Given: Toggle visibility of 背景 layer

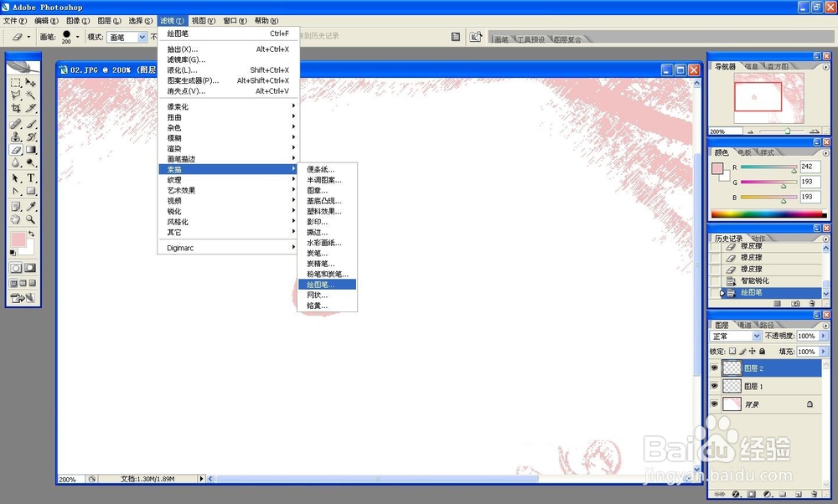Looking at the screenshot, I should [714, 404].
